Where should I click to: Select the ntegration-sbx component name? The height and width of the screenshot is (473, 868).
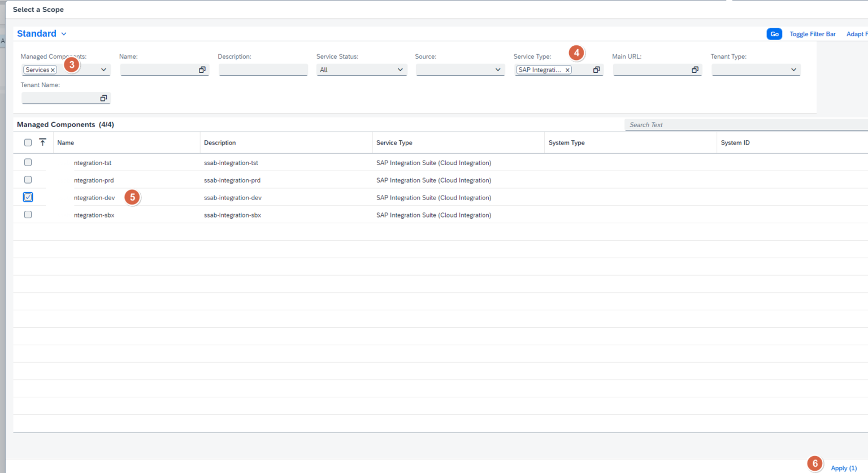(94, 215)
